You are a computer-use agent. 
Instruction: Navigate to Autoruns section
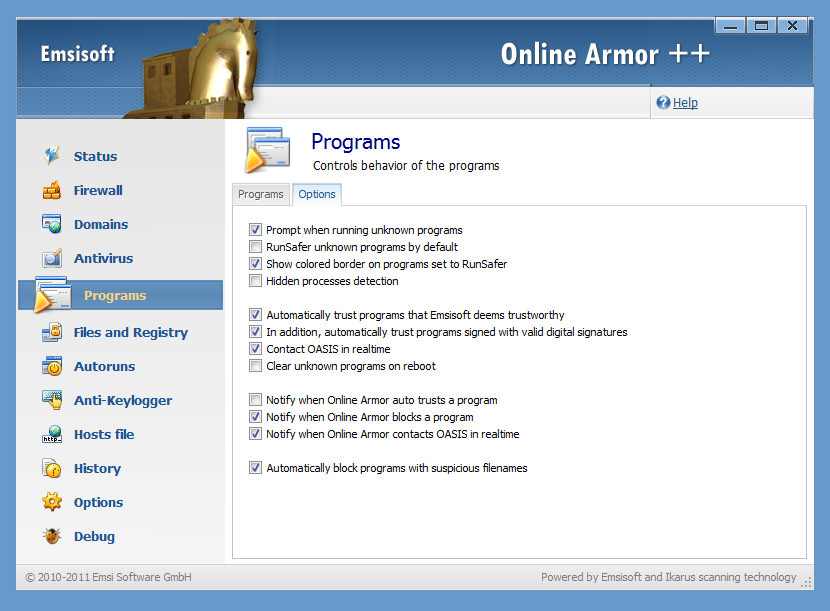point(104,366)
